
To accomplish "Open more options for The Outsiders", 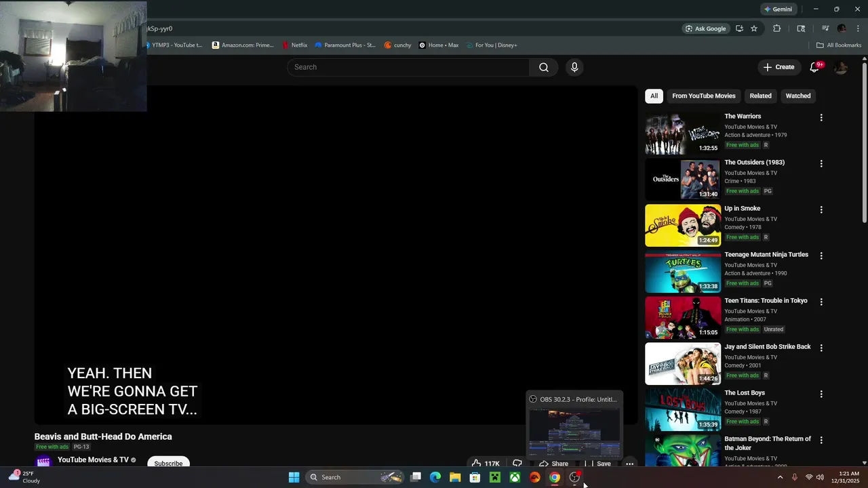I will [x=821, y=164].
